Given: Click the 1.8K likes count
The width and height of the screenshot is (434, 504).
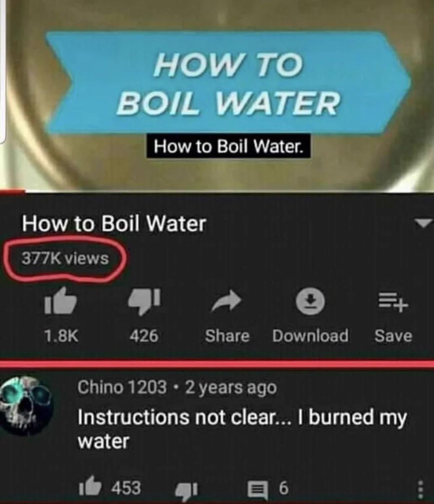Looking at the screenshot, I should 61,336.
